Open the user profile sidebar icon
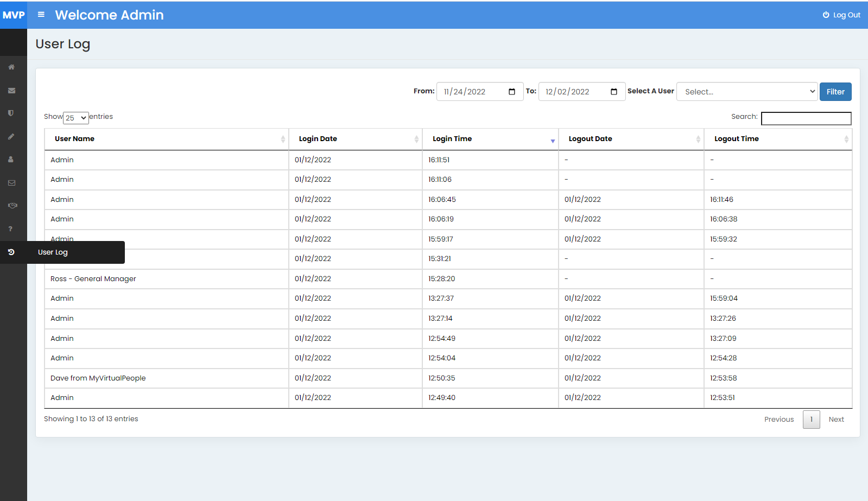The height and width of the screenshot is (501, 868). coord(11,160)
